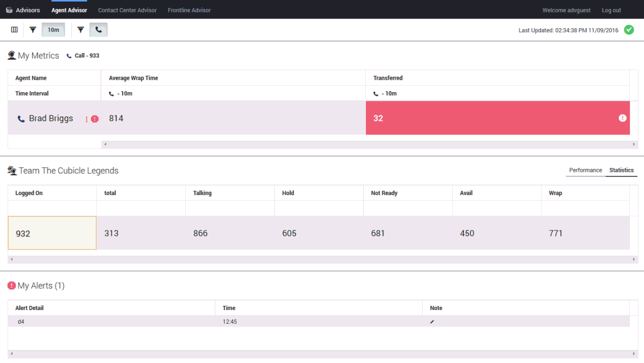Screen dimensions: 644x363
Task: Sort by Average Wrap Time column header
Action: [x=134, y=78]
